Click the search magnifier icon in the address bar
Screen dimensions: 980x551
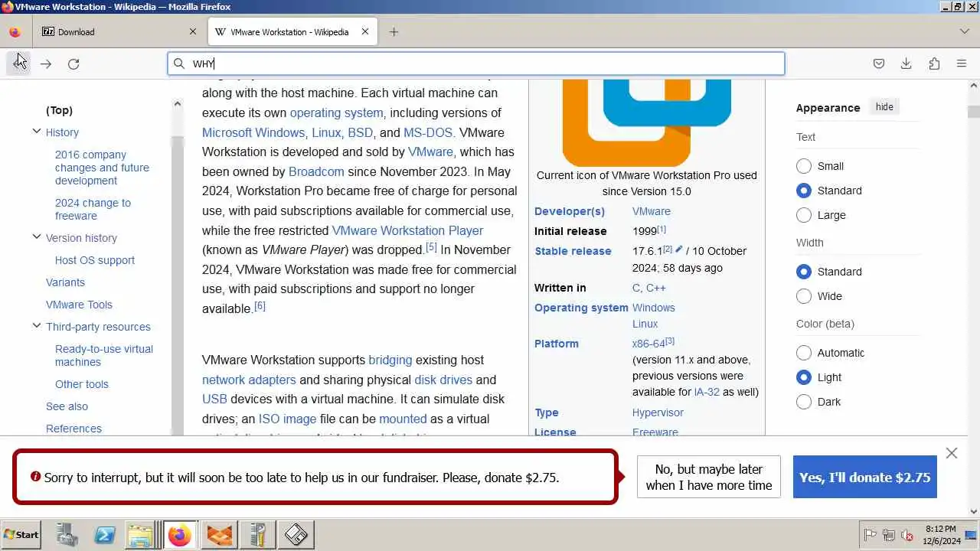click(x=179, y=64)
